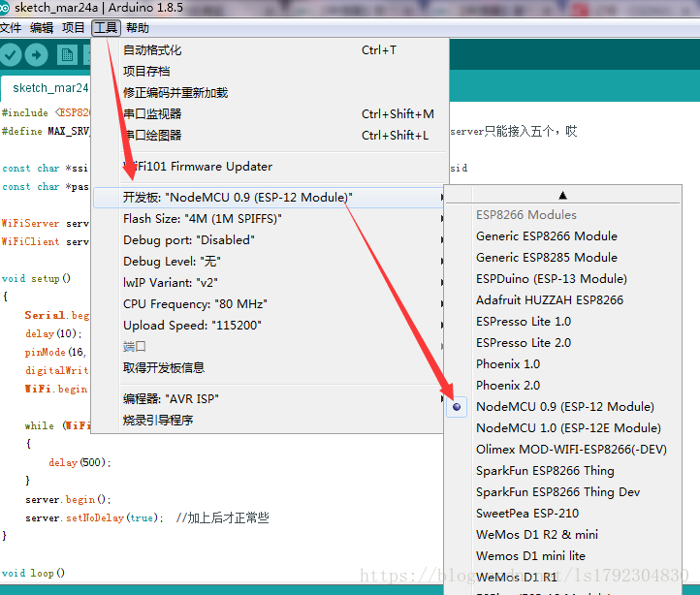Select SweetPea ESP-210 board
Image resolution: width=700 pixels, height=595 pixels.
527,514
